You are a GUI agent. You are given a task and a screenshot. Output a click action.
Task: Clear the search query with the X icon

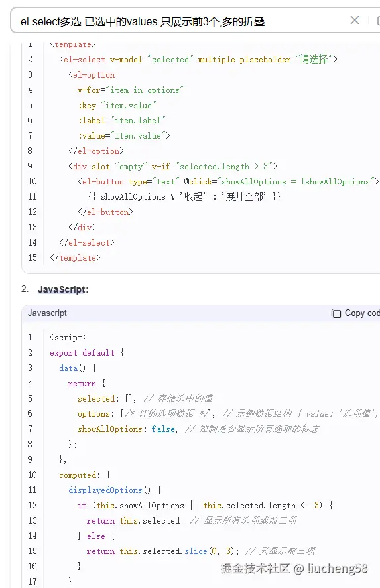pyautogui.click(x=355, y=21)
